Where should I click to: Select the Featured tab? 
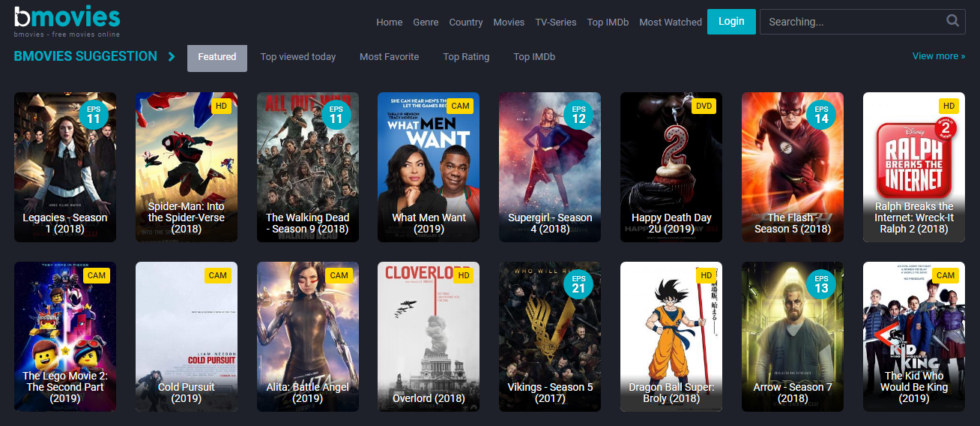pos(217,57)
